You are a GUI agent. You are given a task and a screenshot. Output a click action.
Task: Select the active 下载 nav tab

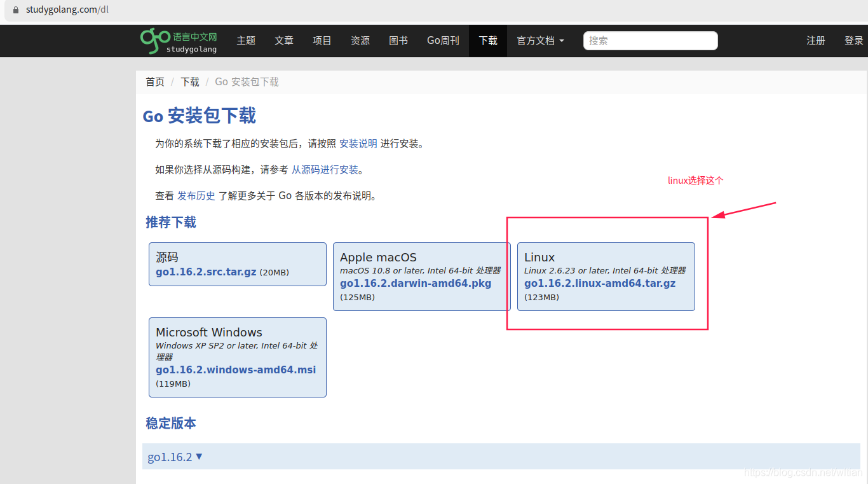point(488,41)
